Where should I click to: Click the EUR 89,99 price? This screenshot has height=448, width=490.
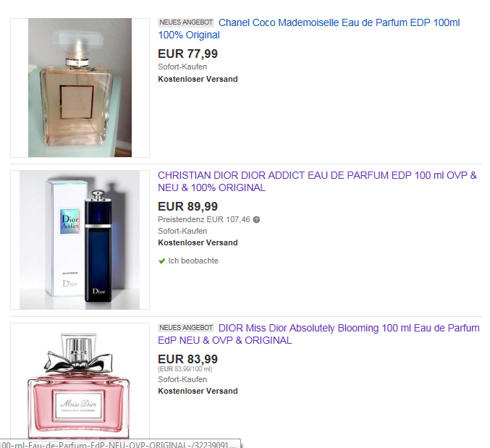coord(187,206)
